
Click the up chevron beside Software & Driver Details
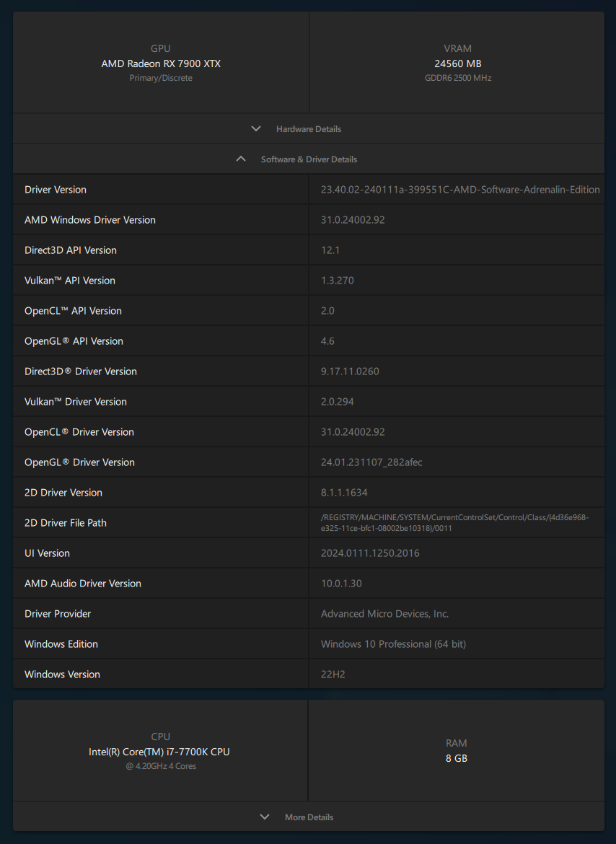point(241,159)
